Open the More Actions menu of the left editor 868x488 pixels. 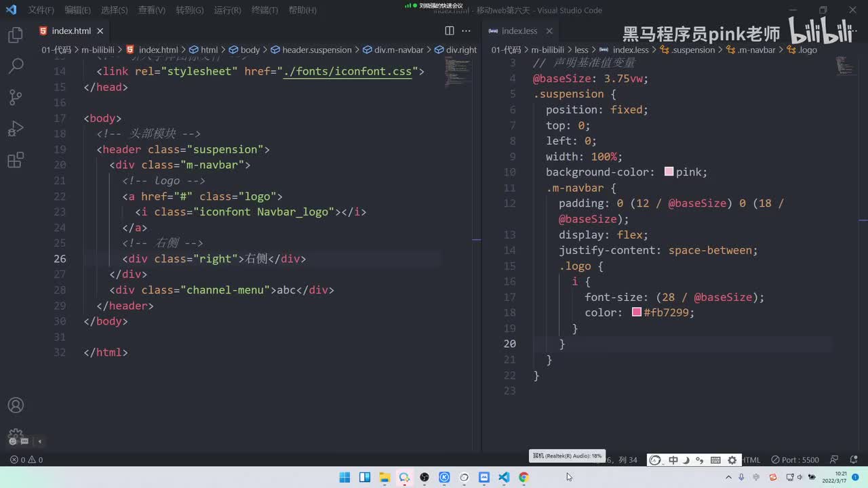click(466, 30)
